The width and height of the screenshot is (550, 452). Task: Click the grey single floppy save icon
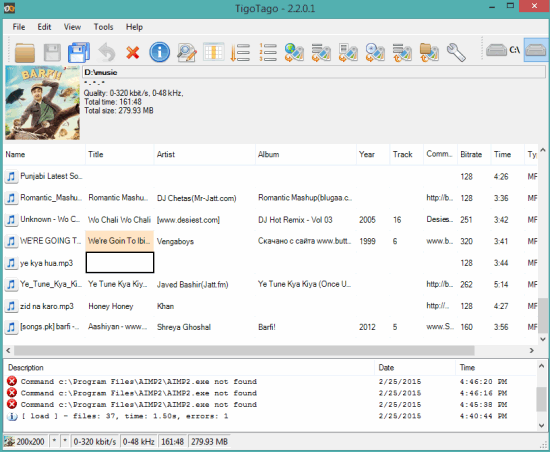[52, 53]
